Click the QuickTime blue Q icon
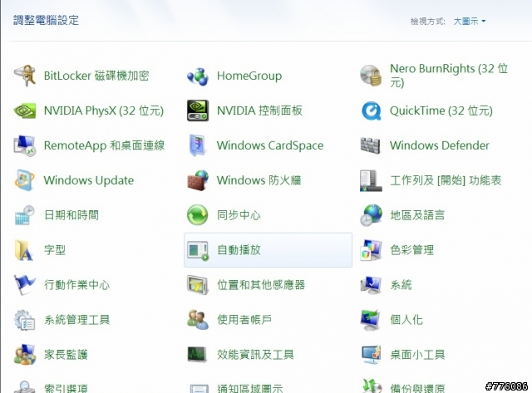 [371, 111]
